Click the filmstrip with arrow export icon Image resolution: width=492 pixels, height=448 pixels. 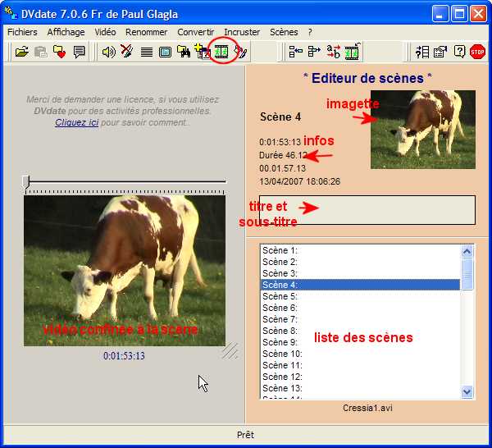pyautogui.click(x=352, y=52)
